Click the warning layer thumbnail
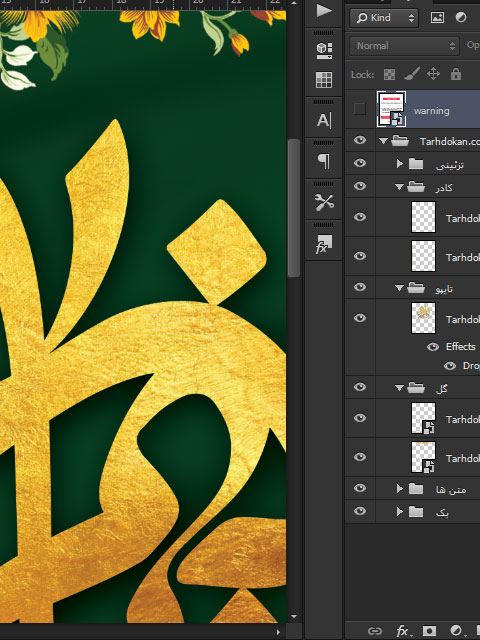This screenshot has height=640, width=480. pos(391,109)
